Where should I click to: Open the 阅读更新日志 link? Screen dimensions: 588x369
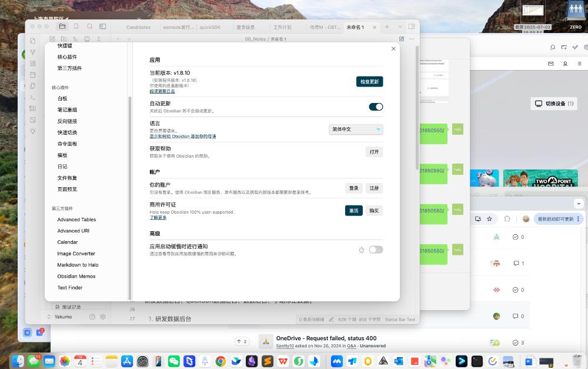[162, 91]
